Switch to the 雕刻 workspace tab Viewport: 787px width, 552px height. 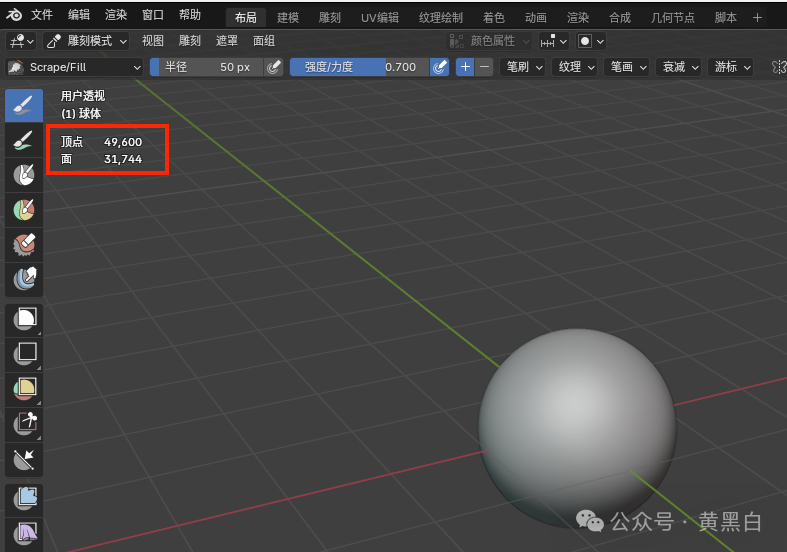(330, 18)
